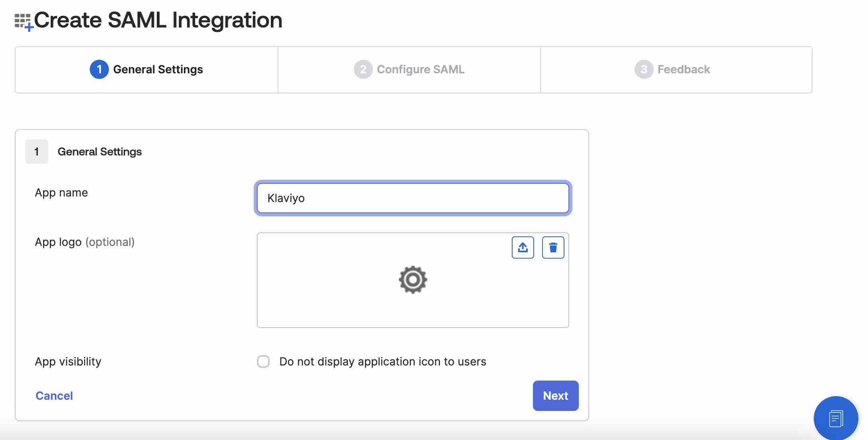The height and width of the screenshot is (440, 868).
Task: Toggle Do not display application icon
Action: click(264, 361)
